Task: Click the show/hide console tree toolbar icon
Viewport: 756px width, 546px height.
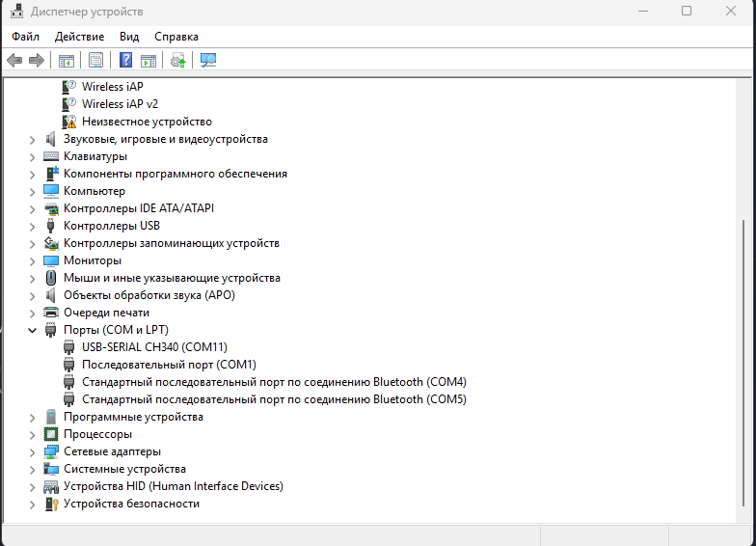Action: (66, 60)
